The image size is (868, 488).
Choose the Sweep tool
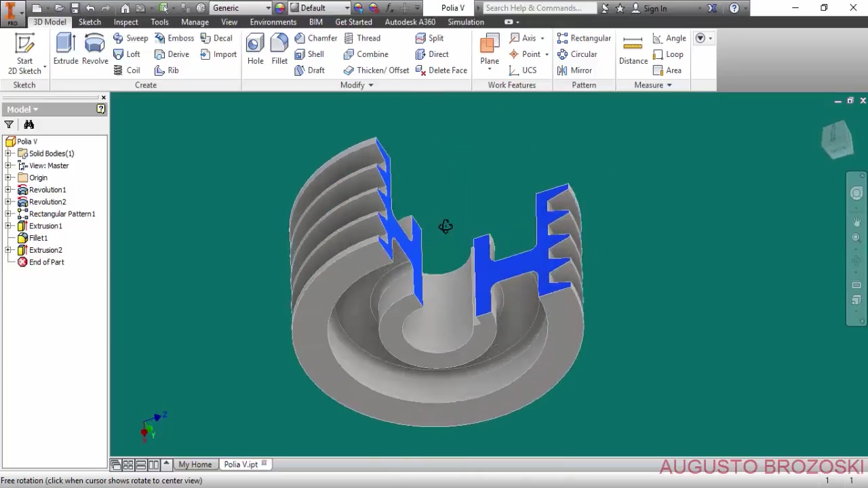(130, 38)
